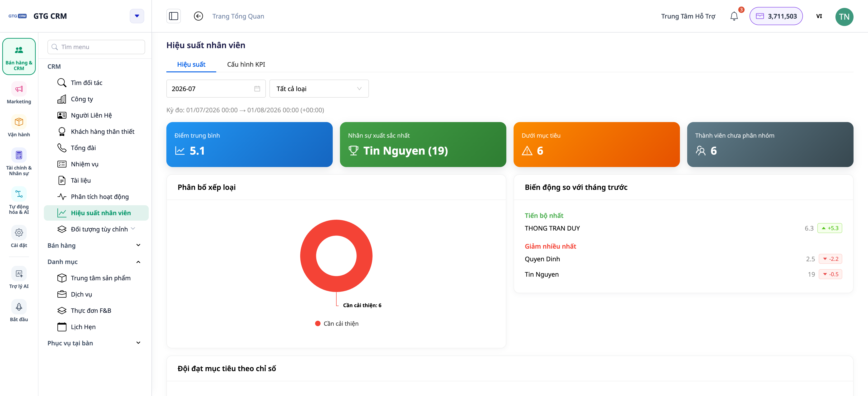
Task: Click the TN user avatar
Action: 844,16
